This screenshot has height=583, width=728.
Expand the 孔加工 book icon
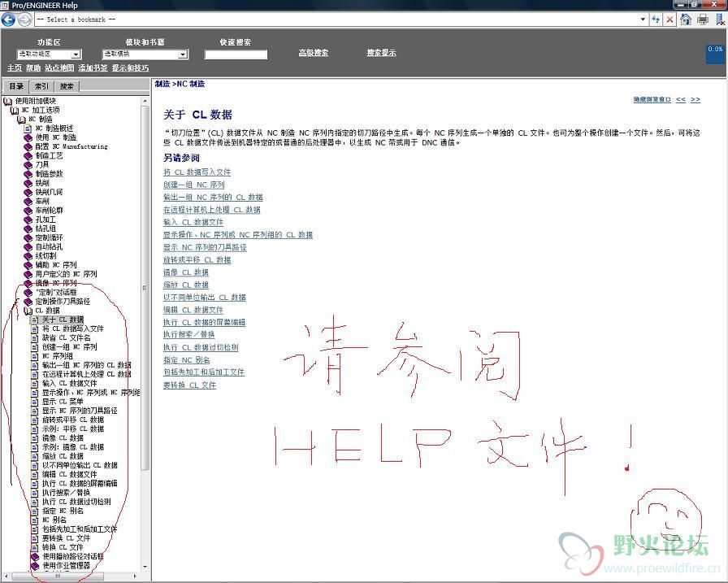(28, 220)
